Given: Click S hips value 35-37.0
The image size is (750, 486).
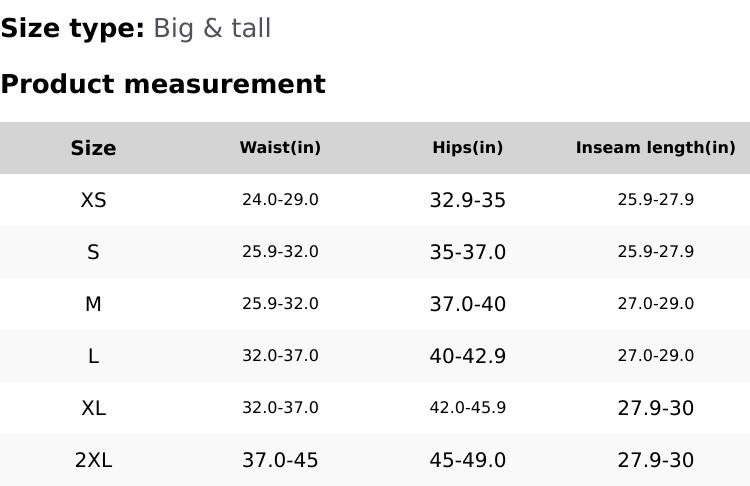Looking at the screenshot, I should click(x=468, y=252).
